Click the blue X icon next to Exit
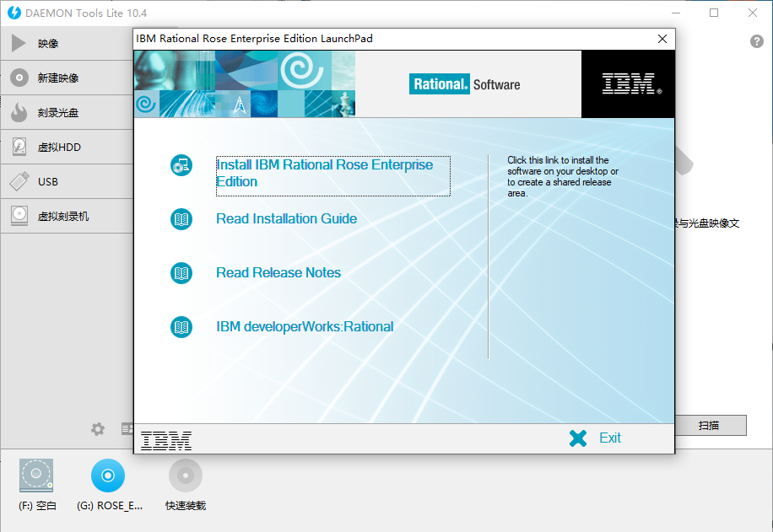This screenshot has width=773, height=532. 578,438
